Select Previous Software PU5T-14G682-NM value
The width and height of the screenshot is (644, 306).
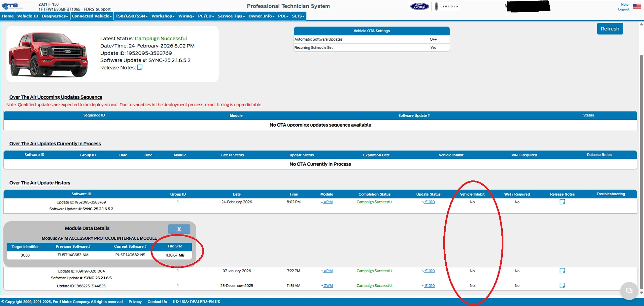pyautogui.click(x=73, y=255)
